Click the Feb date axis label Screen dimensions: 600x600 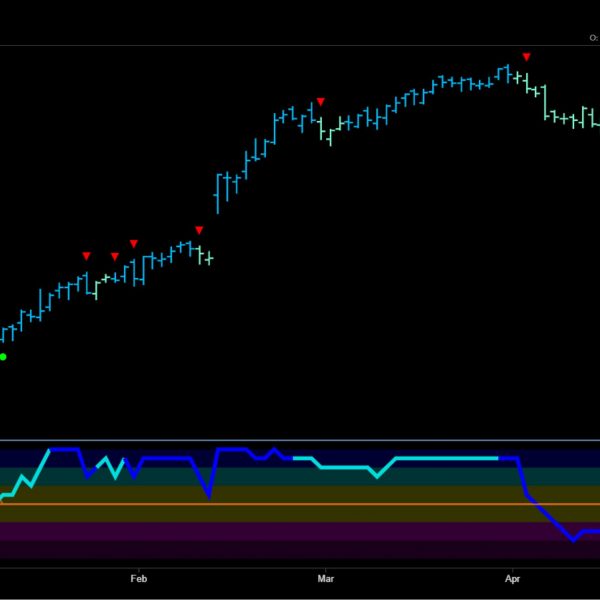(x=139, y=579)
